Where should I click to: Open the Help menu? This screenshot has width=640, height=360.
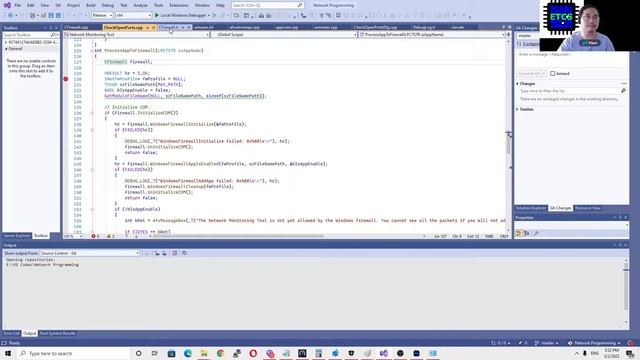pyautogui.click(x=220, y=5)
